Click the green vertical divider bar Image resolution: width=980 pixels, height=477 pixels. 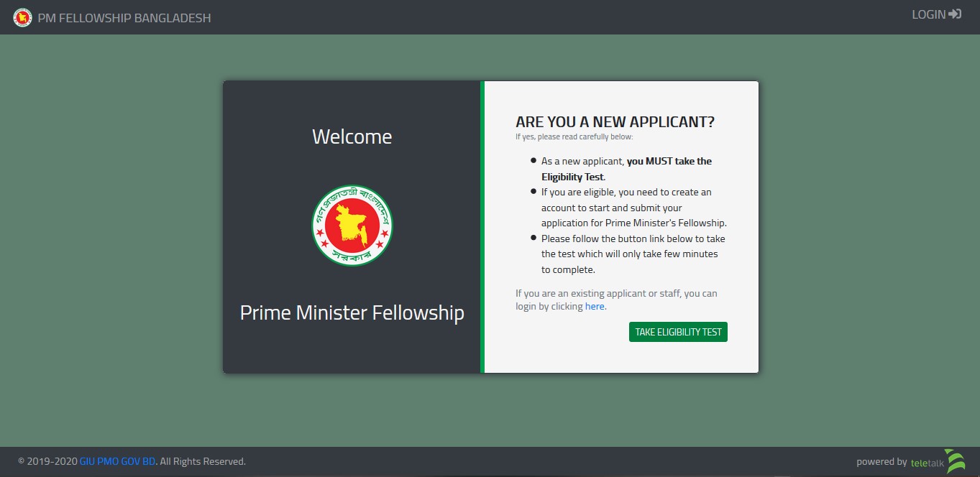[482, 227]
